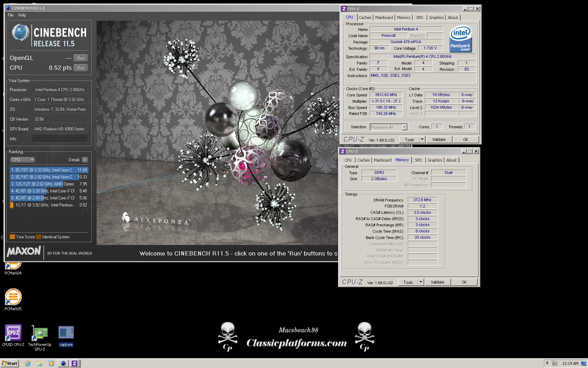Viewport: 588px width, 368px height.
Task: Switch to Cinebench via taskbar icon
Action: [x=63, y=363]
